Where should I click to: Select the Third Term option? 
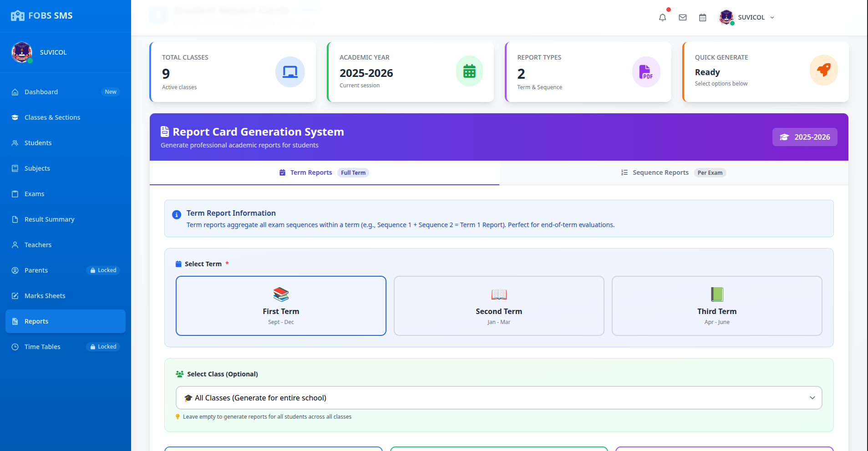[717, 306]
